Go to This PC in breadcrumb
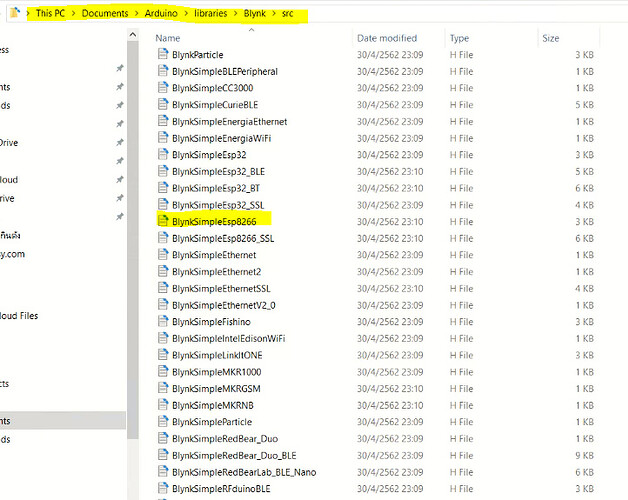Screen dimensions: 628x500 (50, 13)
